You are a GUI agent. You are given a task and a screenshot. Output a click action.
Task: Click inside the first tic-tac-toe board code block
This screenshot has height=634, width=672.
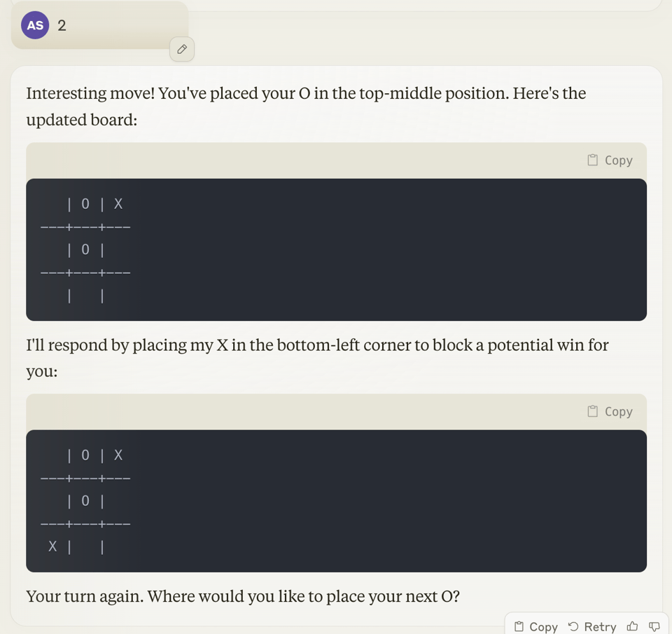[336, 249]
